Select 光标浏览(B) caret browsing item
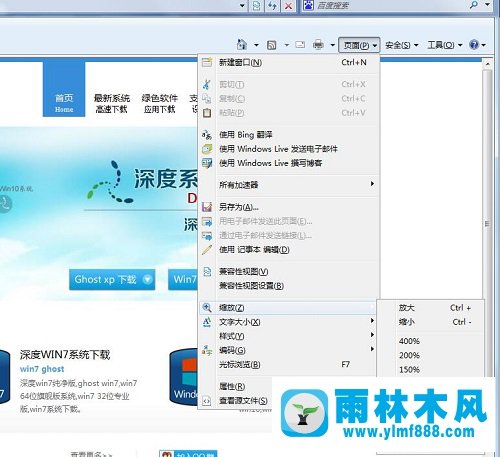This screenshot has width=500, height=457. pos(289,364)
